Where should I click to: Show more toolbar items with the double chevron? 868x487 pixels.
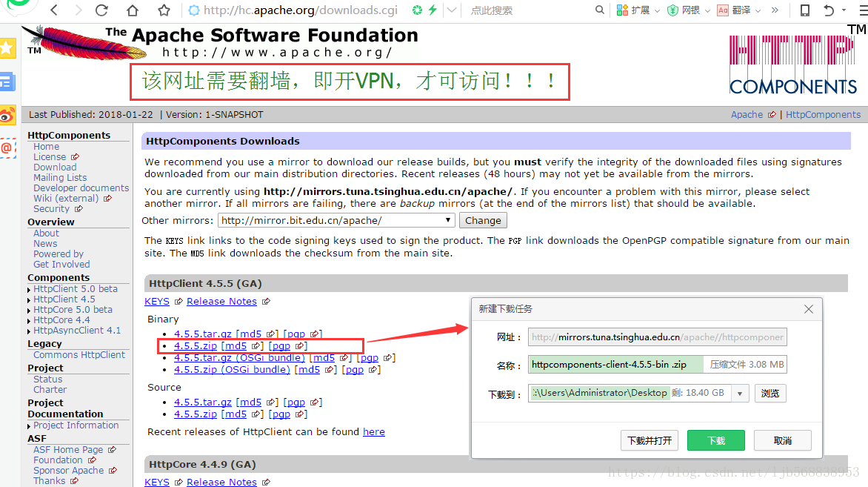775,10
